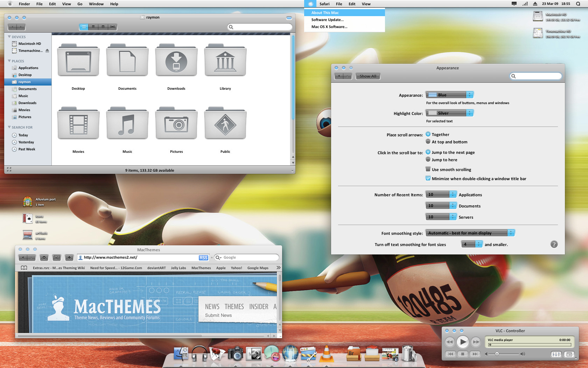
Task: Open Spotlight search in menu bar
Action: 578,4
